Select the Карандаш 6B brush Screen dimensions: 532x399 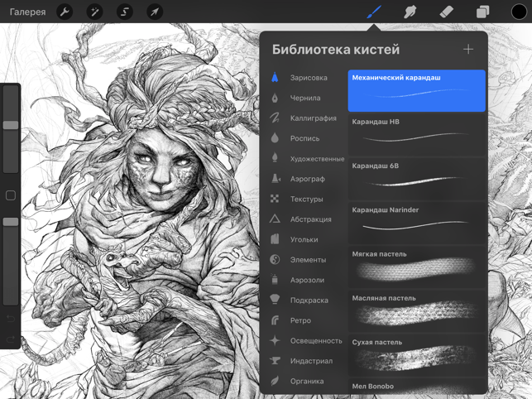click(x=417, y=179)
